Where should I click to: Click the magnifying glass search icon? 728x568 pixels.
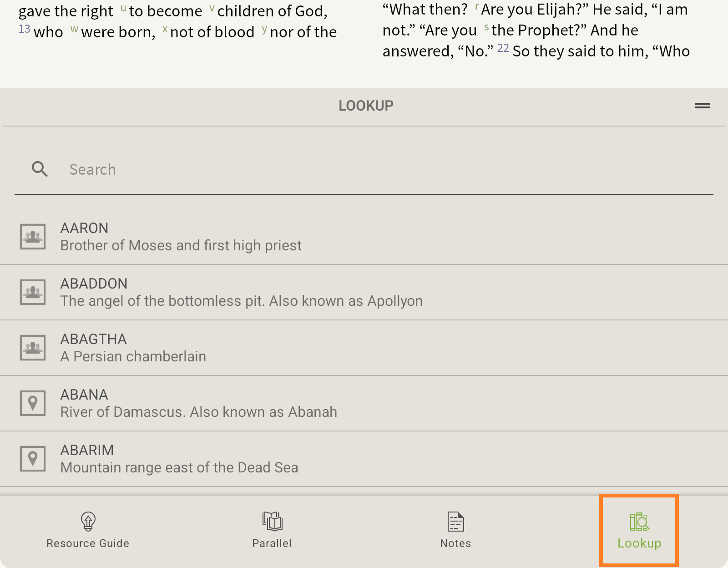[x=40, y=169]
